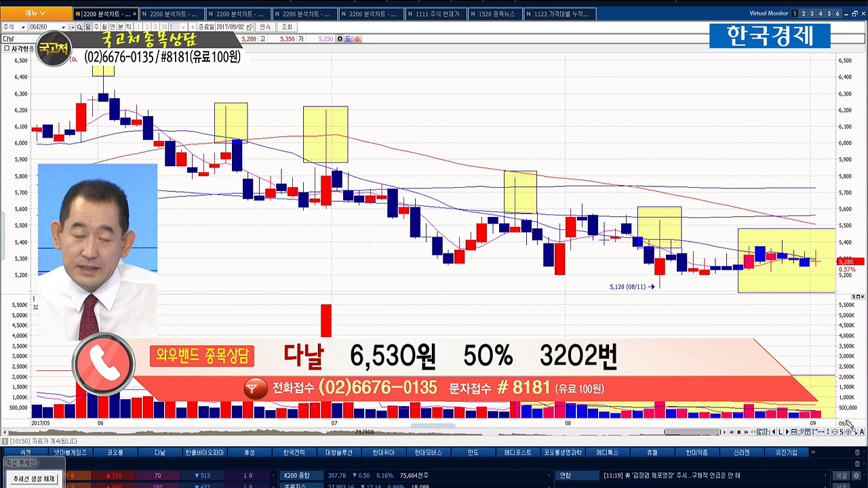Click the 조회 query button
This screenshot has width=868, height=488.
coord(287,27)
